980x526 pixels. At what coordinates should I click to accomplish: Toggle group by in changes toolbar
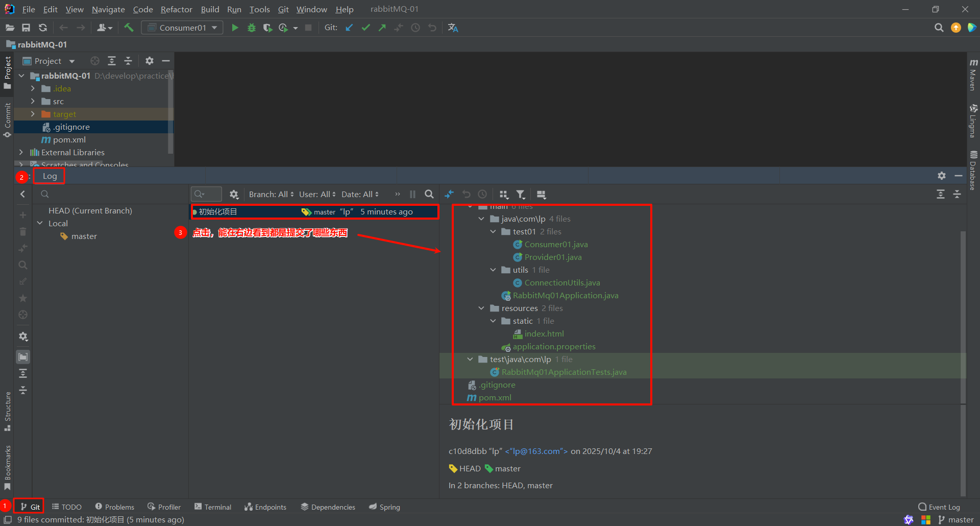tap(504, 194)
